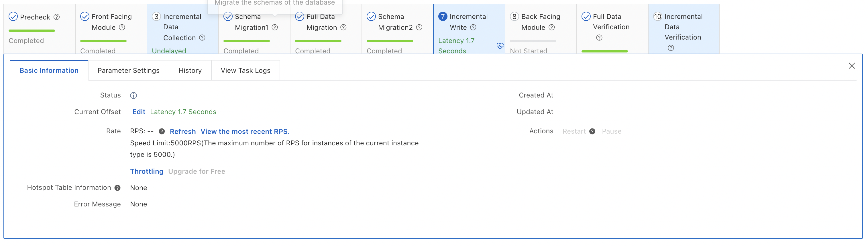Select the Full Data Migration step
Image resolution: width=868 pixels, height=246 pixels.
(x=321, y=22)
